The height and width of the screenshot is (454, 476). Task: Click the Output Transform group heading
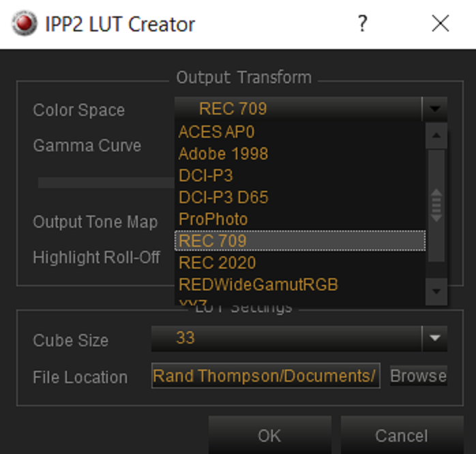pos(243,78)
